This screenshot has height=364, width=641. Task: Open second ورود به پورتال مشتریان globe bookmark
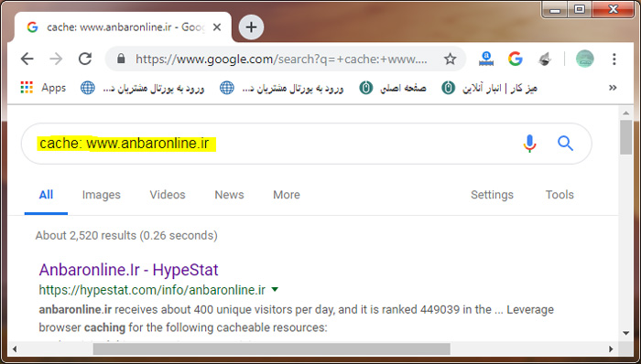pos(282,88)
